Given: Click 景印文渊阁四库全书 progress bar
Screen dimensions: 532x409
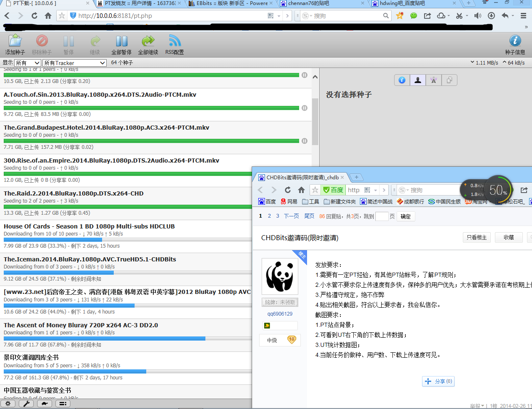Looking at the screenshot, I should (x=128, y=371).
